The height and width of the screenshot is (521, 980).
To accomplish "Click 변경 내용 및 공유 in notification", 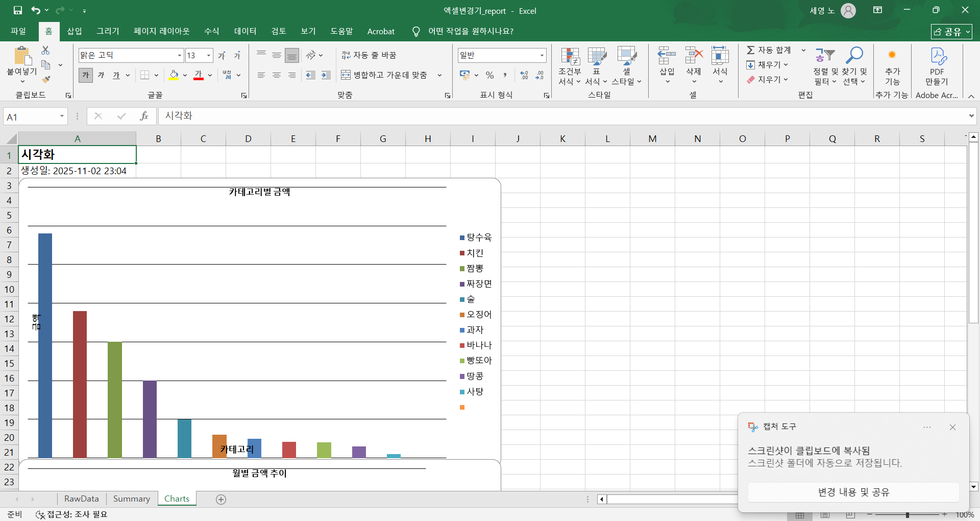I will tap(853, 492).
